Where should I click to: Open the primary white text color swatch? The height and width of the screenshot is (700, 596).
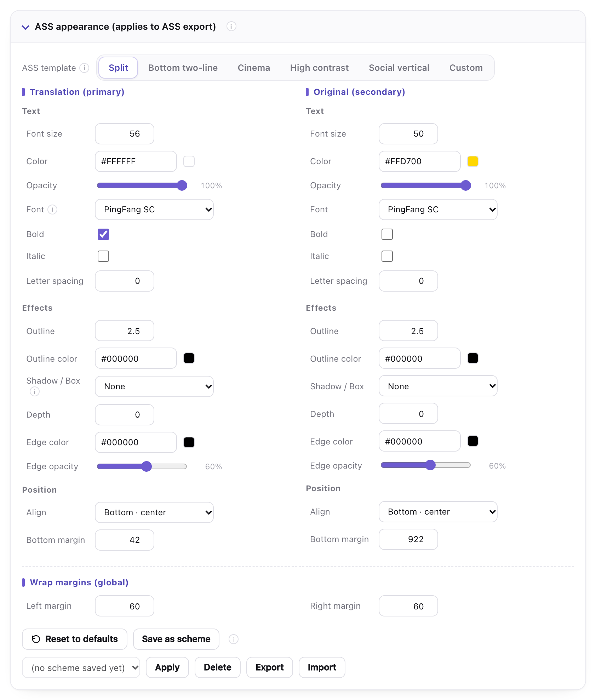coord(189,161)
